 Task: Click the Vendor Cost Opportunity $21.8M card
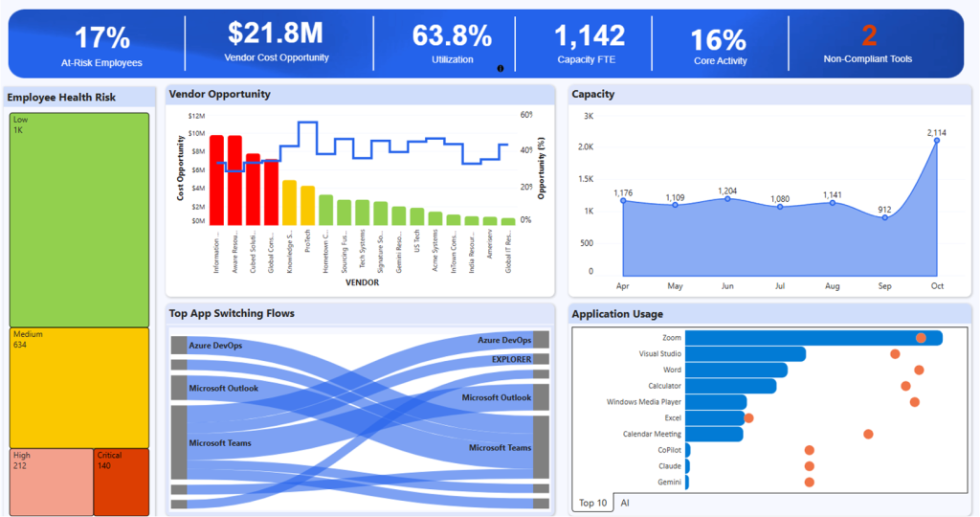pyautogui.click(x=276, y=44)
